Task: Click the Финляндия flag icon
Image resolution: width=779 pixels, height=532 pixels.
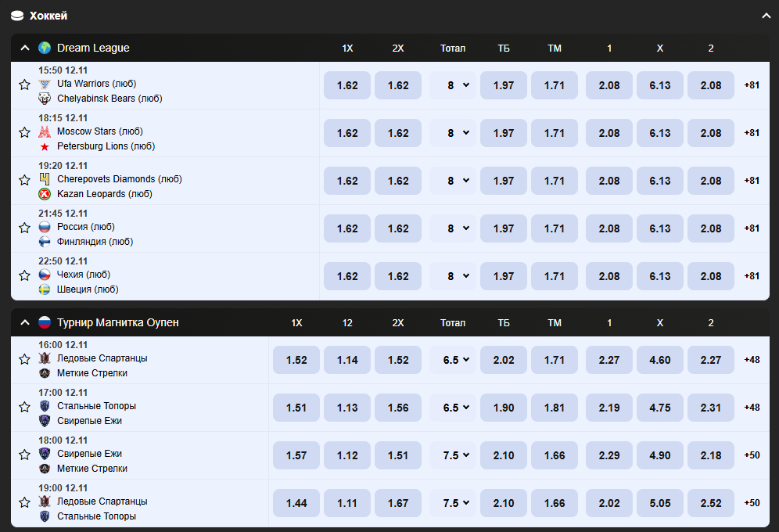Action: [45, 242]
